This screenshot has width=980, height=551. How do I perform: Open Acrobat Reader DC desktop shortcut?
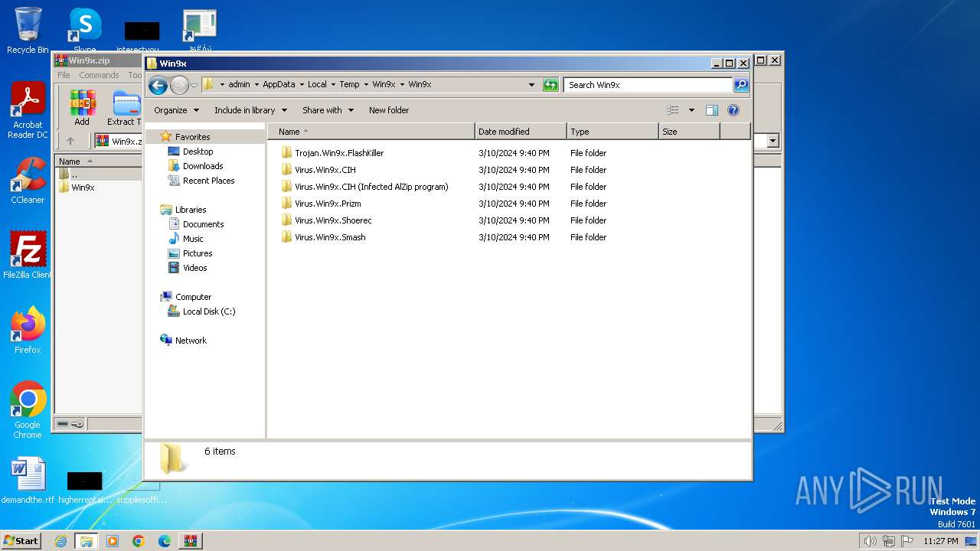pyautogui.click(x=28, y=111)
